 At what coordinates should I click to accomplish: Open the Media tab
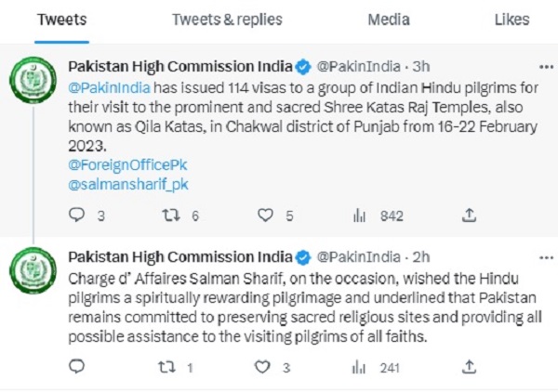pos(389,19)
